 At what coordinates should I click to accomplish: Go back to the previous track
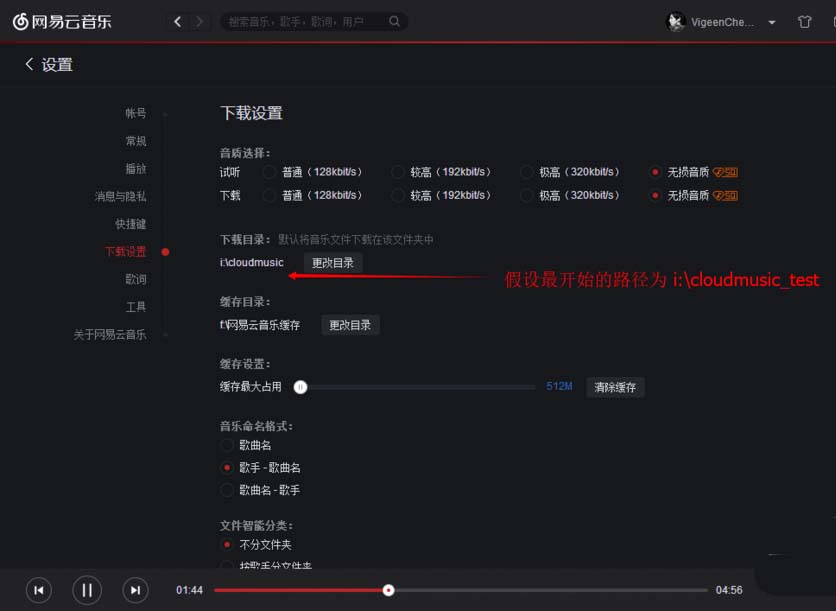pos(38,590)
